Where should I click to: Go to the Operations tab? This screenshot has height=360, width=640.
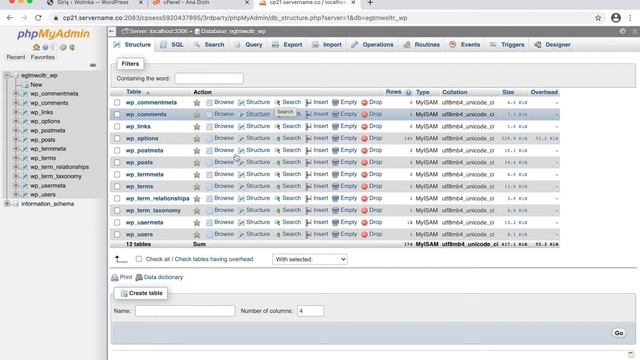click(372, 45)
